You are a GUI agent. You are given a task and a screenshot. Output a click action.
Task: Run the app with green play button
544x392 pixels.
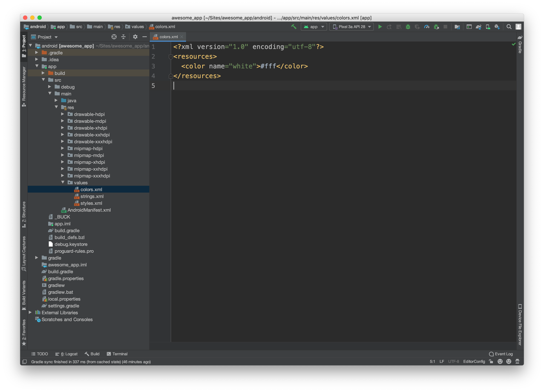pyautogui.click(x=380, y=27)
